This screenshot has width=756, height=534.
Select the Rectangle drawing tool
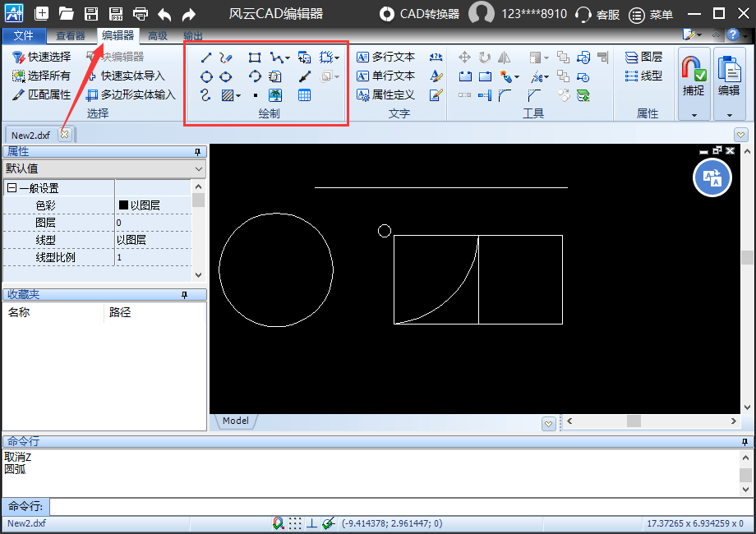[255, 58]
